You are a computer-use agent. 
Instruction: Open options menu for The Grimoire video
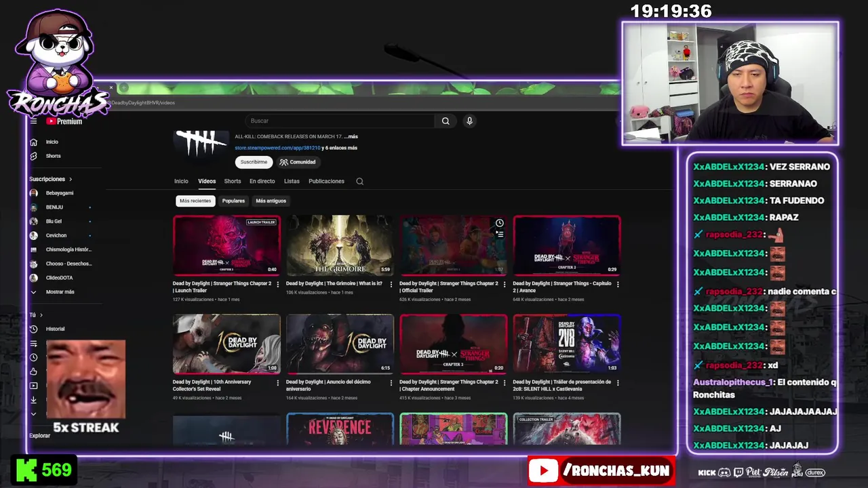(x=391, y=284)
